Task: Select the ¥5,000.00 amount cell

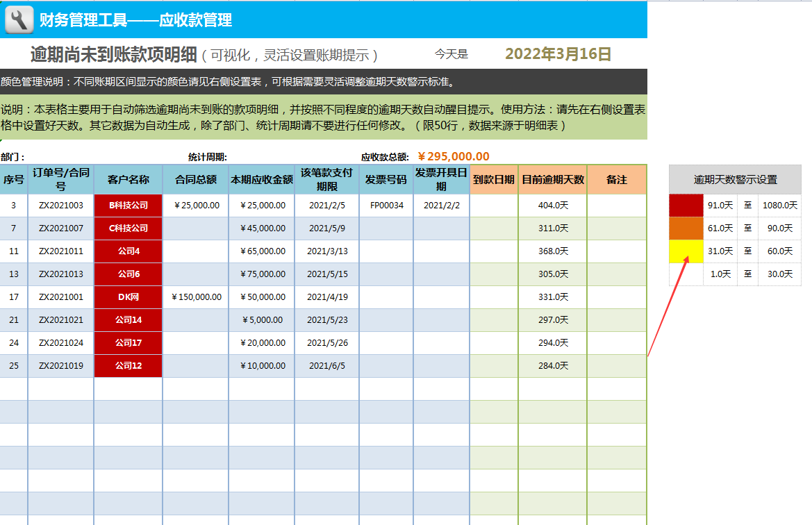Action: pyautogui.click(x=261, y=320)
